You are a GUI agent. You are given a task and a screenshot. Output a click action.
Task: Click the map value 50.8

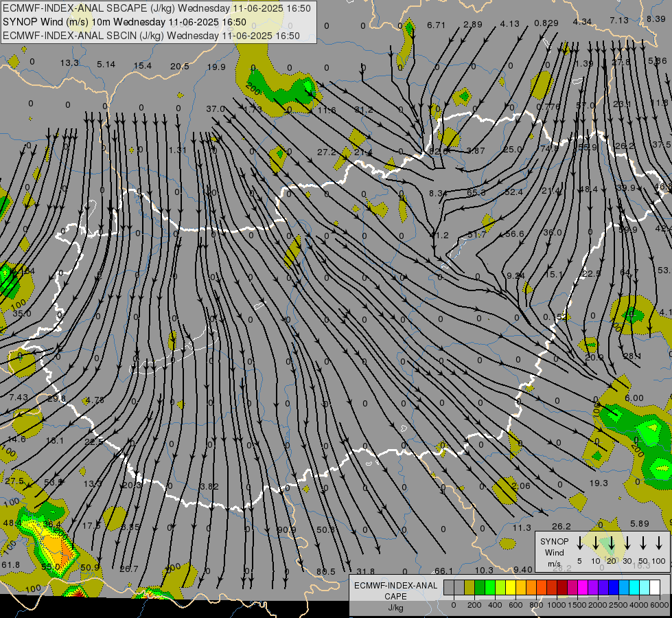click(x=326, y=529)
